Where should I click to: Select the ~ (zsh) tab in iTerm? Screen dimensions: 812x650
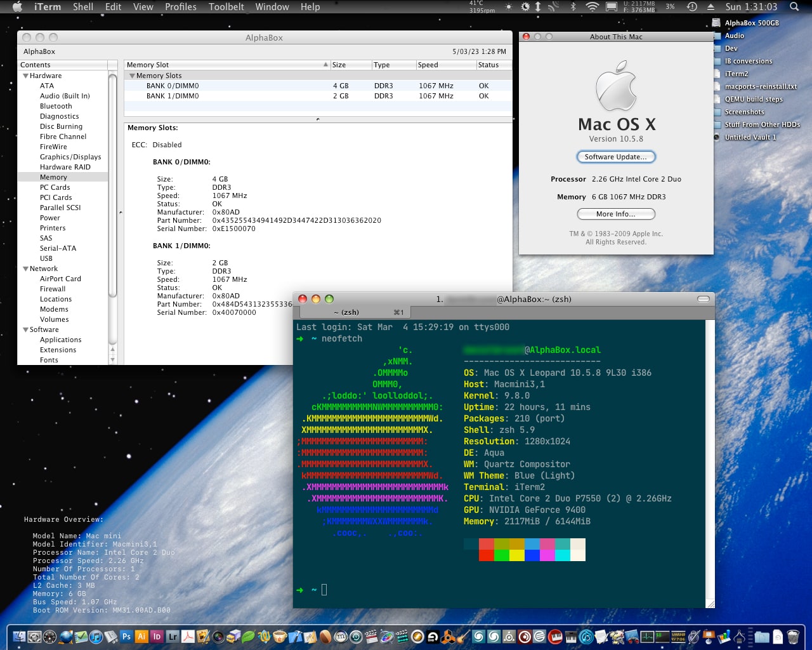click(346, 312)
